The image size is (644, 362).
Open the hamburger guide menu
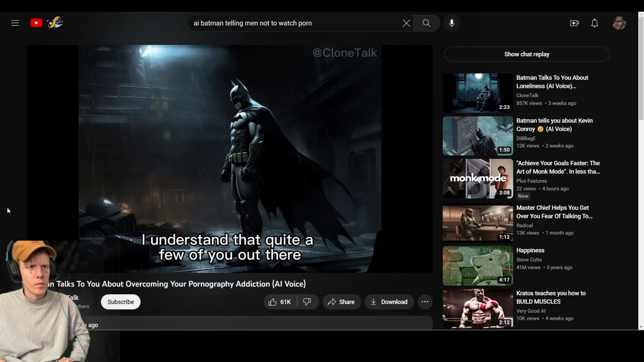point(15,23)
